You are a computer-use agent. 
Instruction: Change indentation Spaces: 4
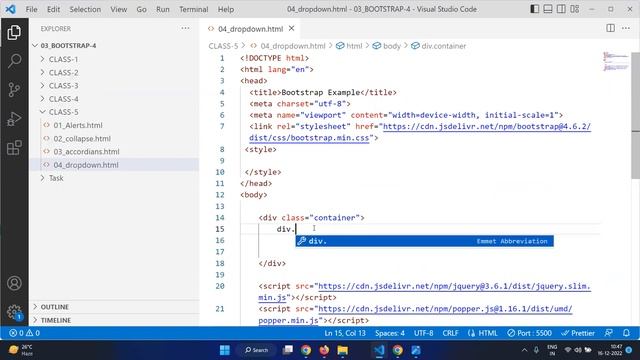(390, 333)
